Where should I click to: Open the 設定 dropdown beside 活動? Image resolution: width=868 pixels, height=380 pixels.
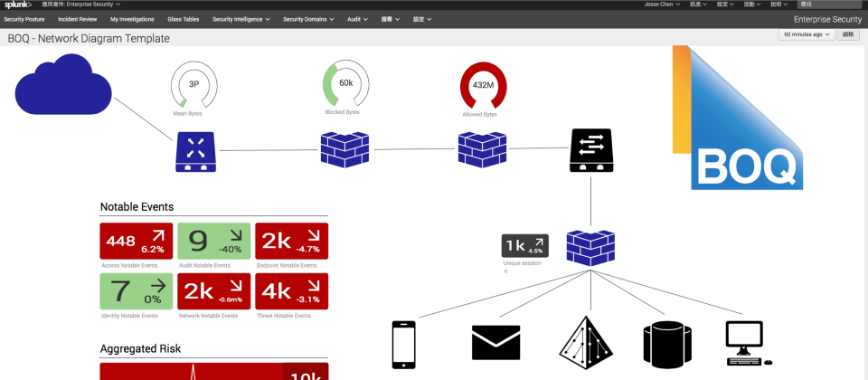coord(725,4)
